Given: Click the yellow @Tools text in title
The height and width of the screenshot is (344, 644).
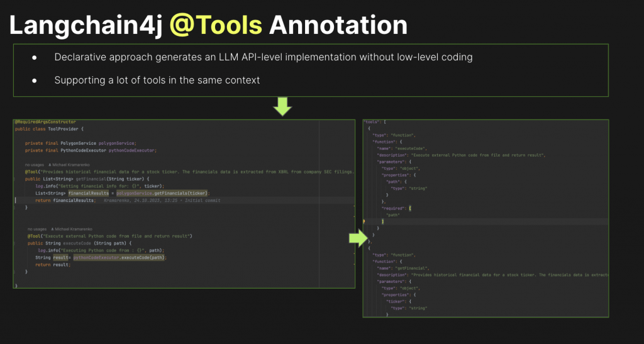Looking at the screenshot, I should coord(216,25).
